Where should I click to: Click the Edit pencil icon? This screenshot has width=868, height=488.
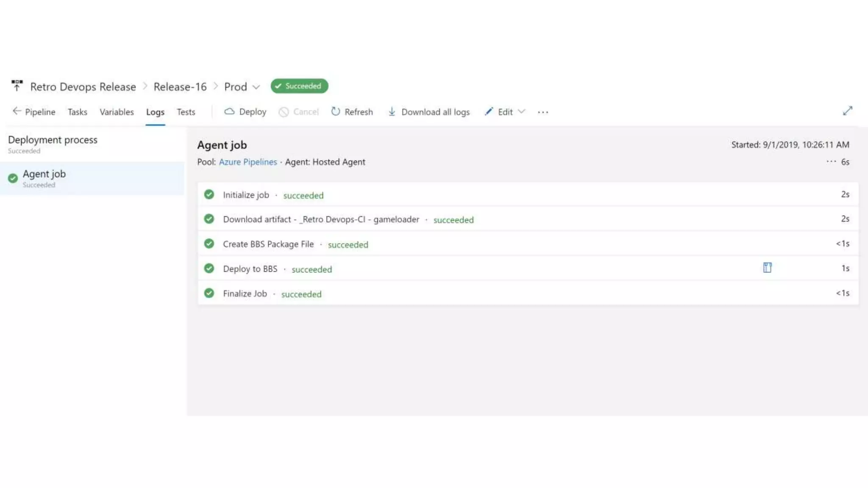click(489, 111)
